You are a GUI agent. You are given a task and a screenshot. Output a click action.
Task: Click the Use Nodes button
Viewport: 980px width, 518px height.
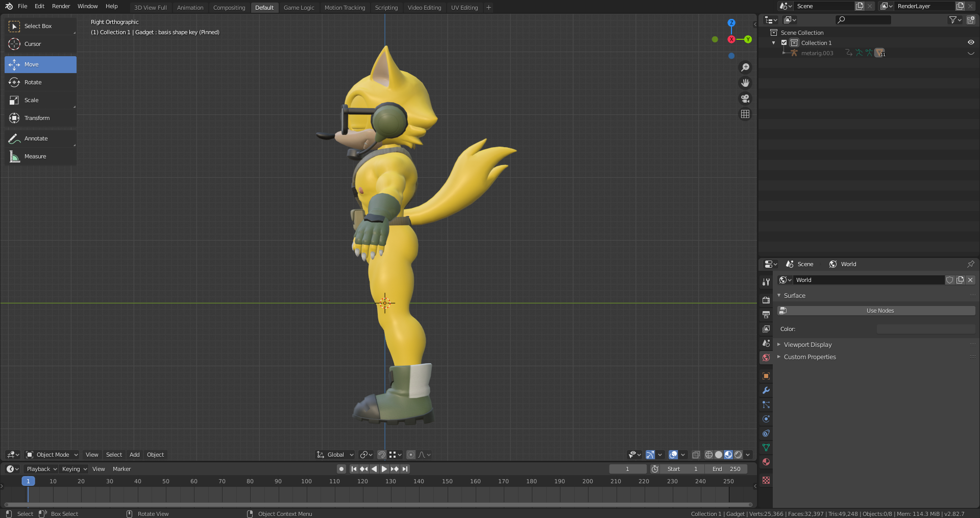tap(876, 311)
